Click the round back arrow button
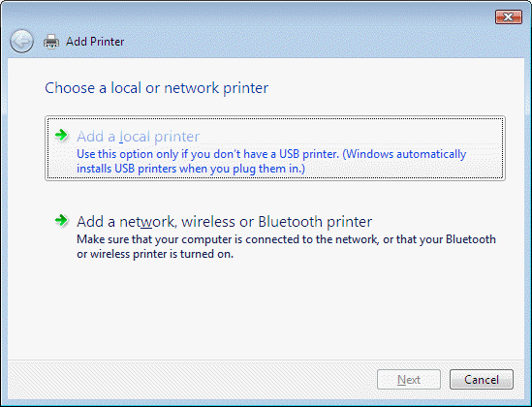 click(21, 42)
